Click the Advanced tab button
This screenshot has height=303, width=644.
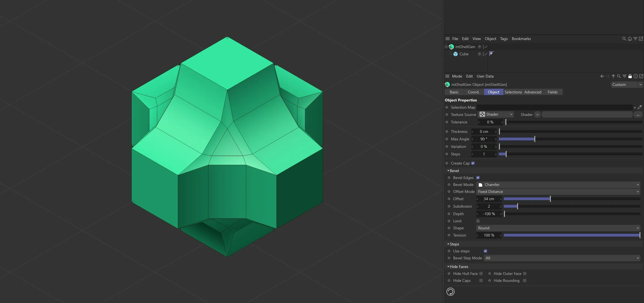coord(533,92)
